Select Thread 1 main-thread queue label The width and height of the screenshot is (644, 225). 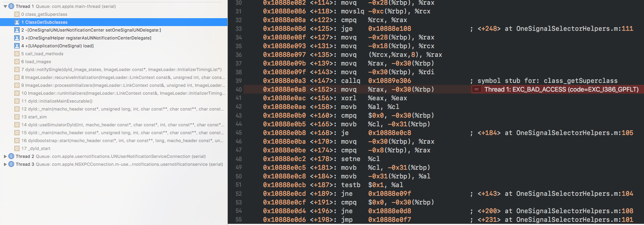[76, 6]
